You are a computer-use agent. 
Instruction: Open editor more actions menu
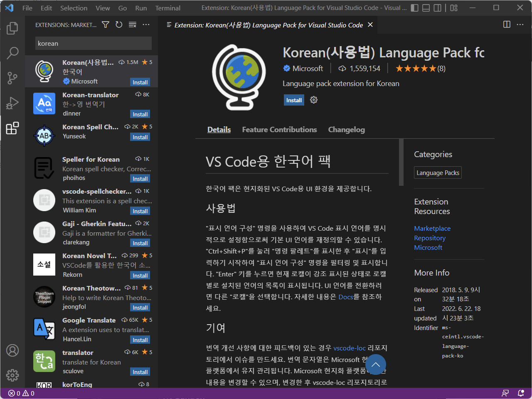520,25
